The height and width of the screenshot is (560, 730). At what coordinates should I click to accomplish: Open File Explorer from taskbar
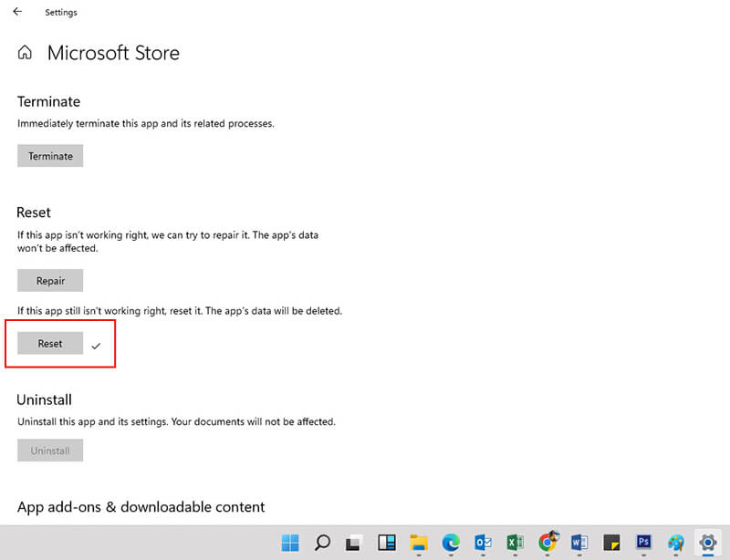(419, 543)
